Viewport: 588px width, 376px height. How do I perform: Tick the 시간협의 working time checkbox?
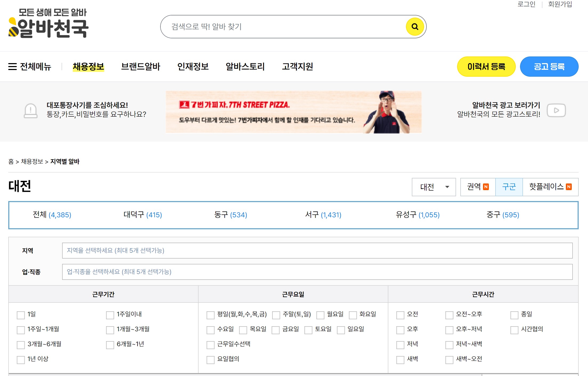(x=514, y=330)
